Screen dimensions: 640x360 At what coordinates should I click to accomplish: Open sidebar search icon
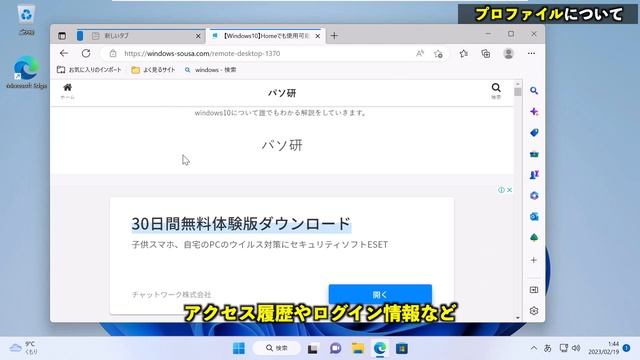pyautogui.click(x=533, y=91)
